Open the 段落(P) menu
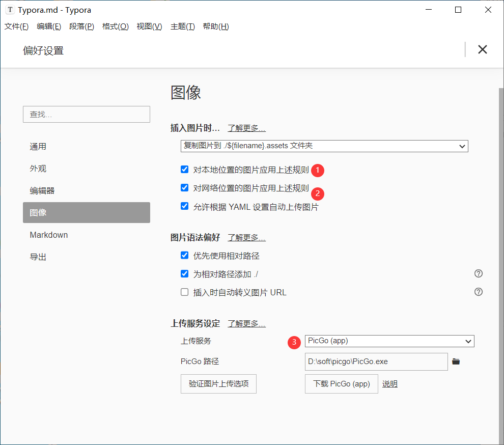Image resolution: width=504 pixels, height=445 pixels. tap(81, 26)
